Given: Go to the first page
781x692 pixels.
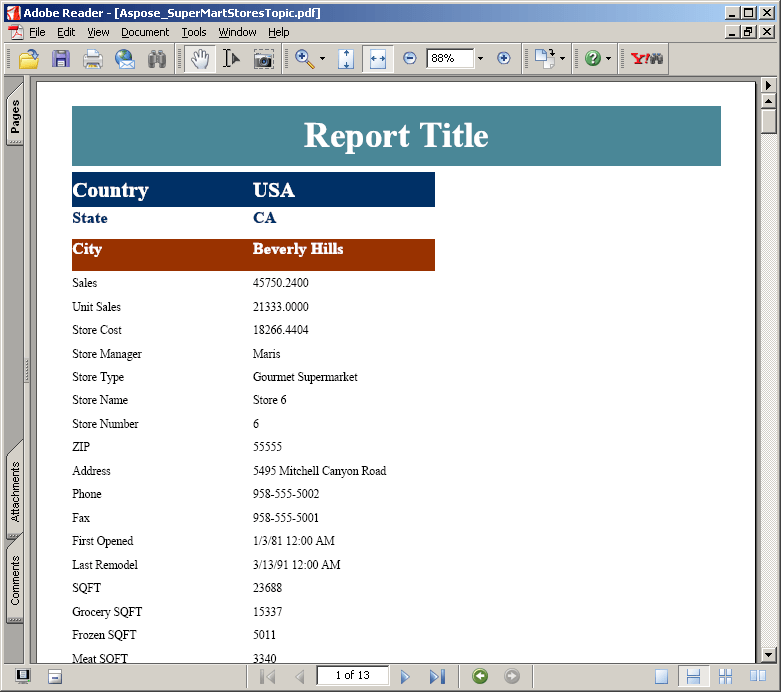Looking at the screenshot, I should pyautogui.click(x=267, y=677).
